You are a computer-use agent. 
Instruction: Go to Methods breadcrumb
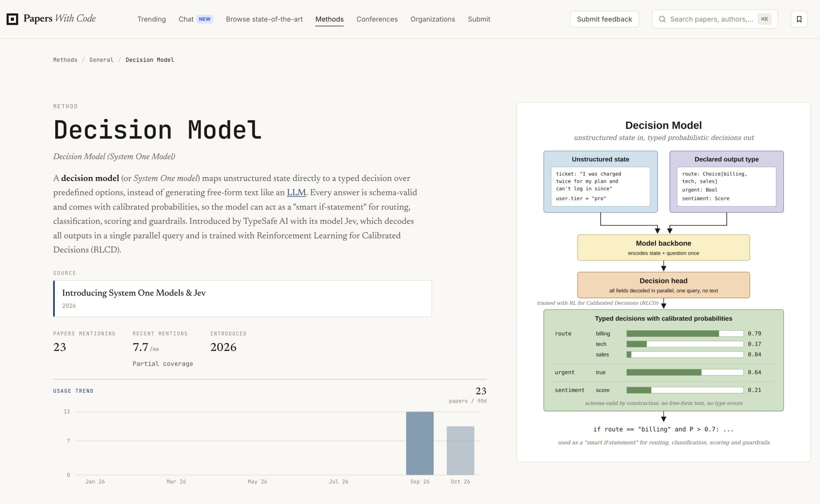pyautogui.click(x=65, y=60)
